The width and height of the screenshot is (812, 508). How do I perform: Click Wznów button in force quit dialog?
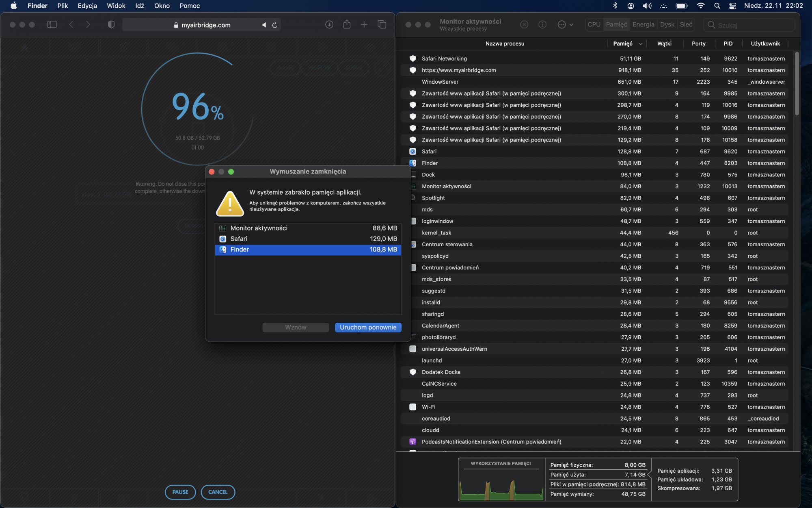click(x=295, y=327)
